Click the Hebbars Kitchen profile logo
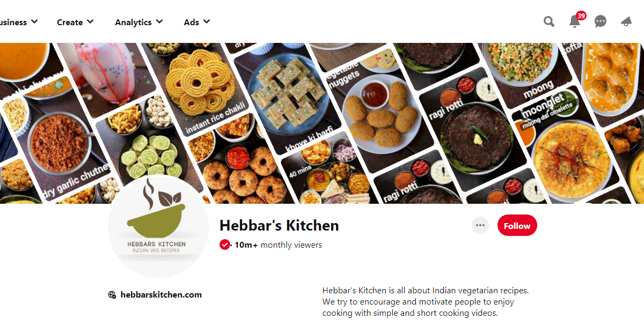644x326 pixels. coord(158,226)
